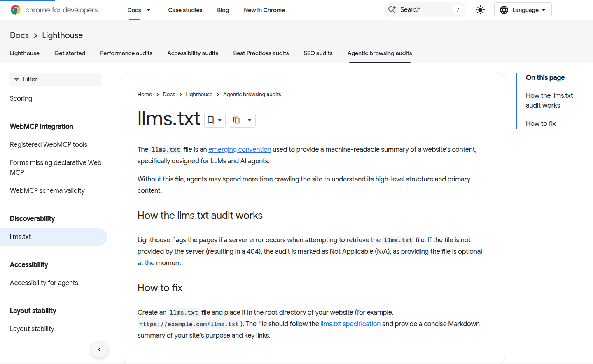Open Case studies in top navigation
Image resolution: width=593 pixels, height=364 pixels.
pos(185,10)
